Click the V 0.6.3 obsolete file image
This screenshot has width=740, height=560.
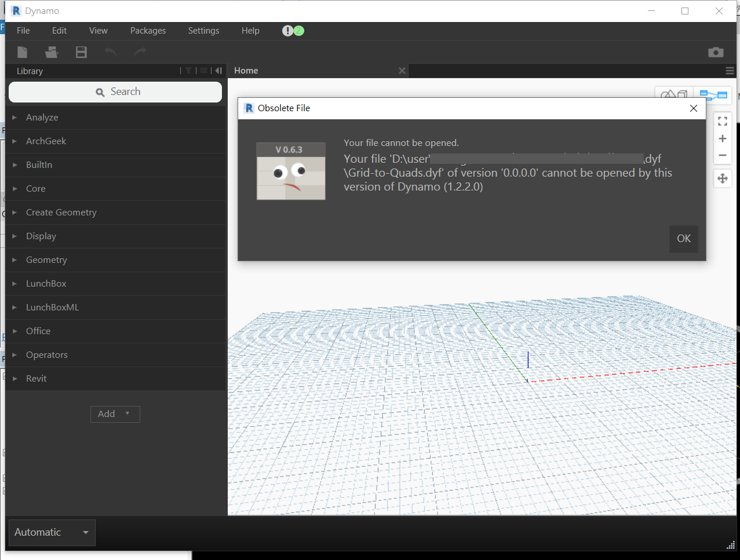[x=291, y=171]
